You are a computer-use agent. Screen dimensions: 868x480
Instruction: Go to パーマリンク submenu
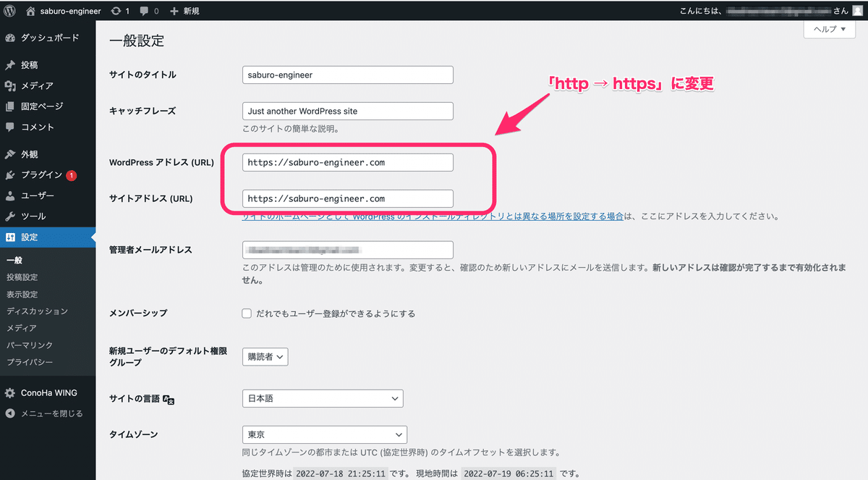click(30, 345)
